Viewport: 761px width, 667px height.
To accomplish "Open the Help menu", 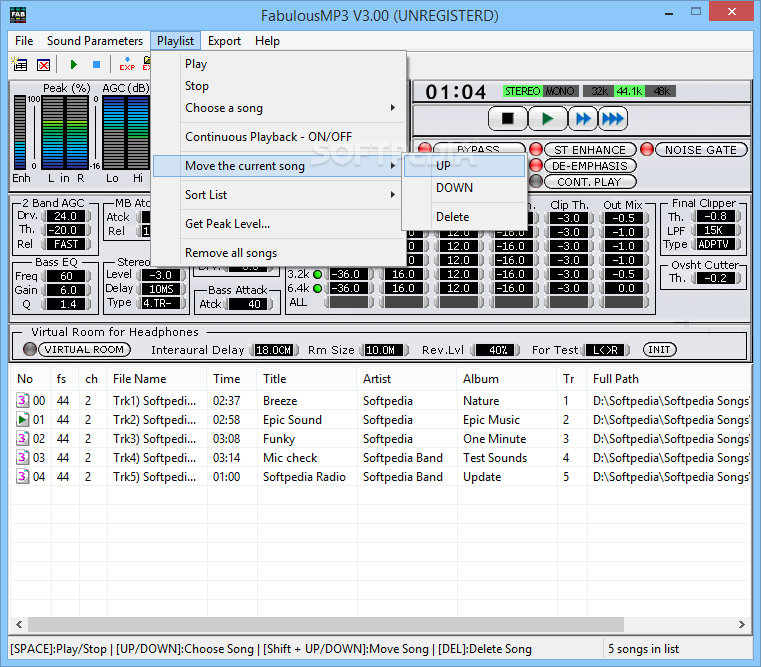I will click(x=267, y=41).
